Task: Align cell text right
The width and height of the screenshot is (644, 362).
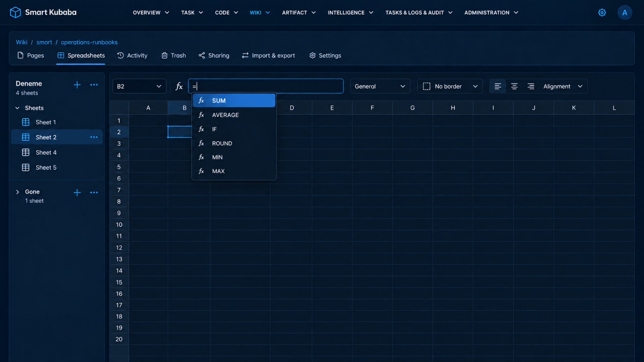Action: 531,86
